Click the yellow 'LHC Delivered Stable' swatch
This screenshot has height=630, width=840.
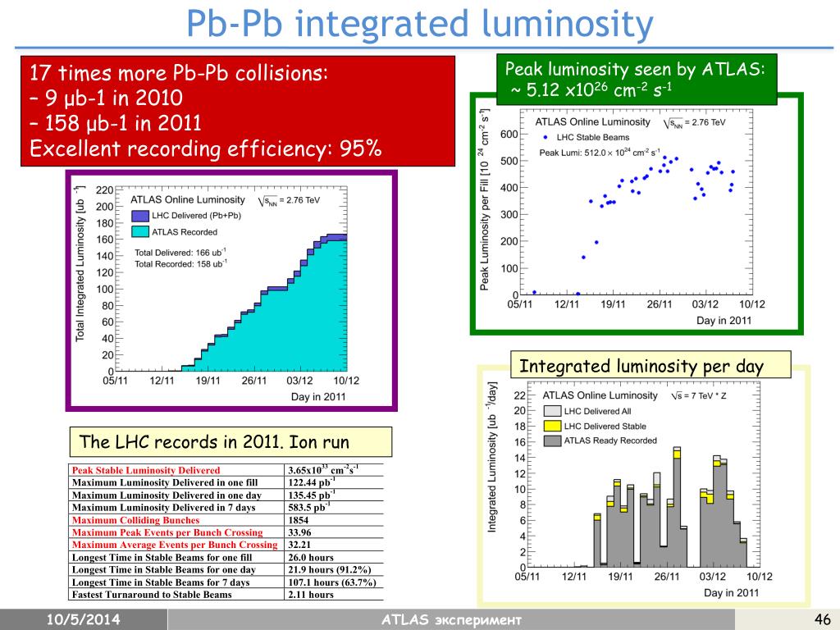(x=552, y=426)
